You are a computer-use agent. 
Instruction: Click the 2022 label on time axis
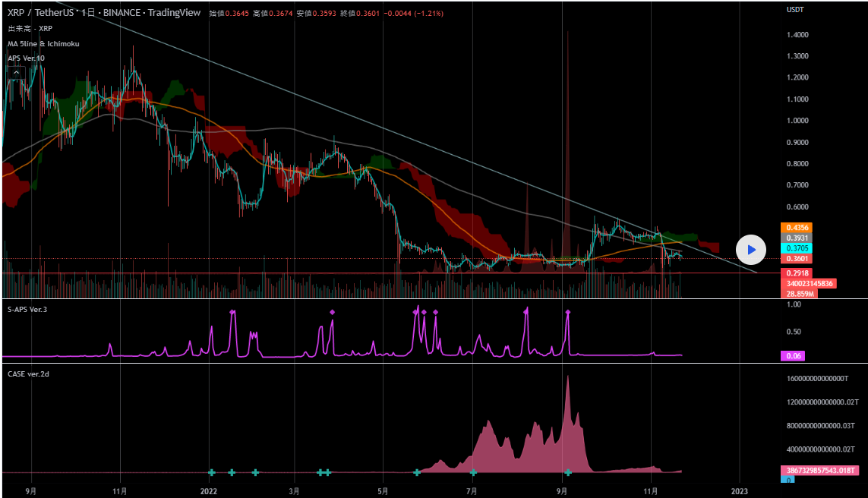coord(209,491)
